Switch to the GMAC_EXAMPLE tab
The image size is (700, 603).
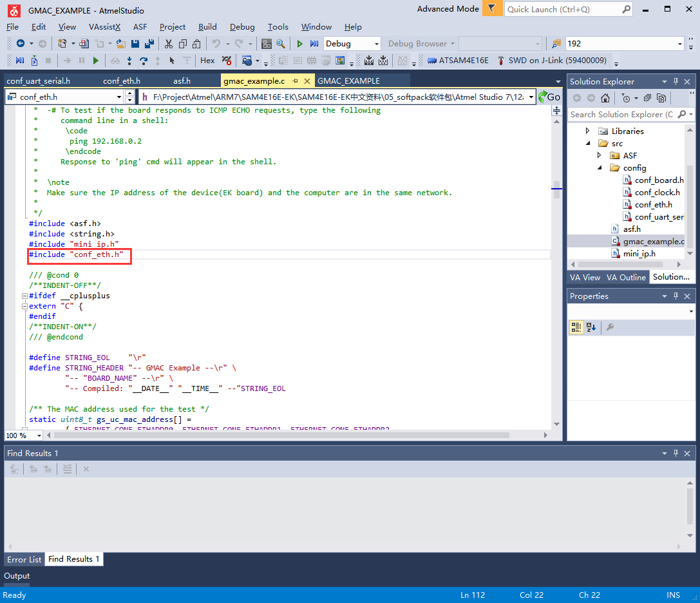coord(348,81)
